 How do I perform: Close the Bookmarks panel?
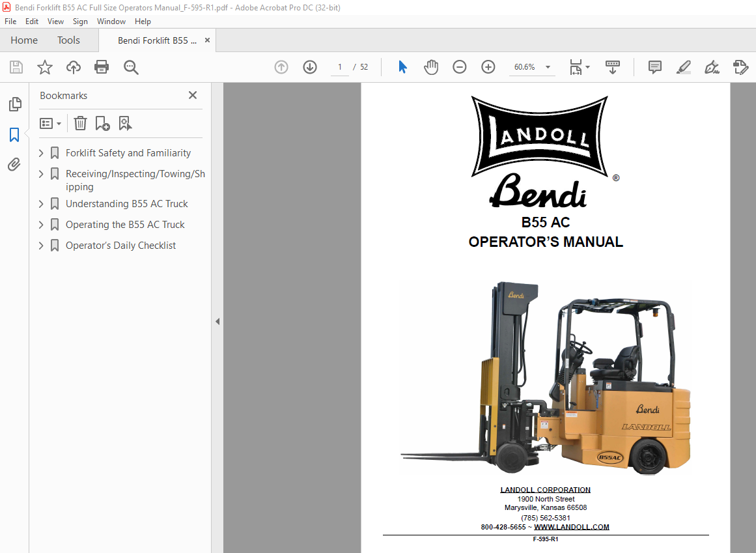click(x=193, y=95)
